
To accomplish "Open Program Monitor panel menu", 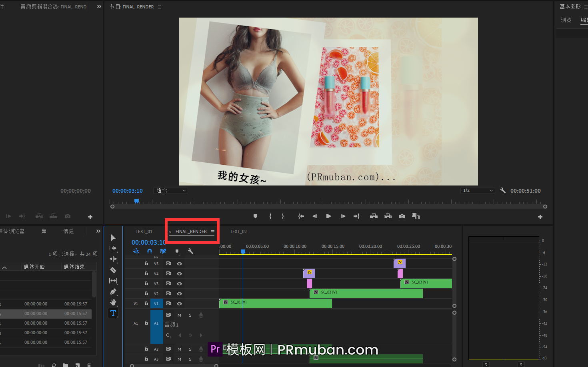I will tap(160, 7).
